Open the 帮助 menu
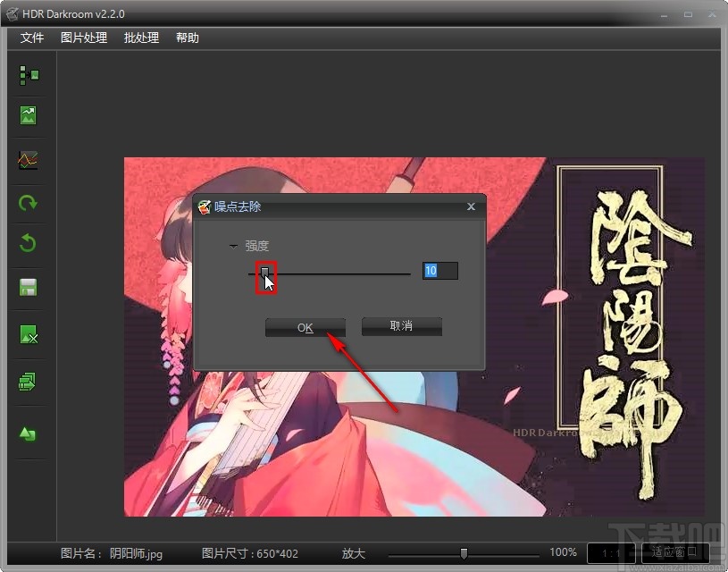This screenshot has height=572, width=728. (x=187, y=38)
